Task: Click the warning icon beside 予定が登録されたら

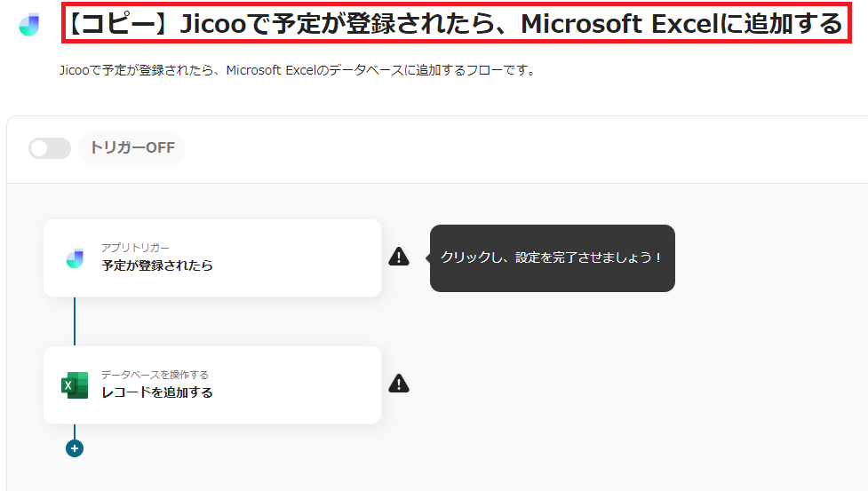Action: [399, 257]
